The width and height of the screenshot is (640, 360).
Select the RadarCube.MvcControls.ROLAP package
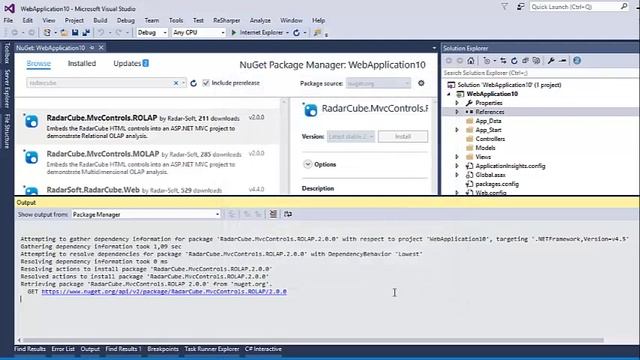pos(148,126)
